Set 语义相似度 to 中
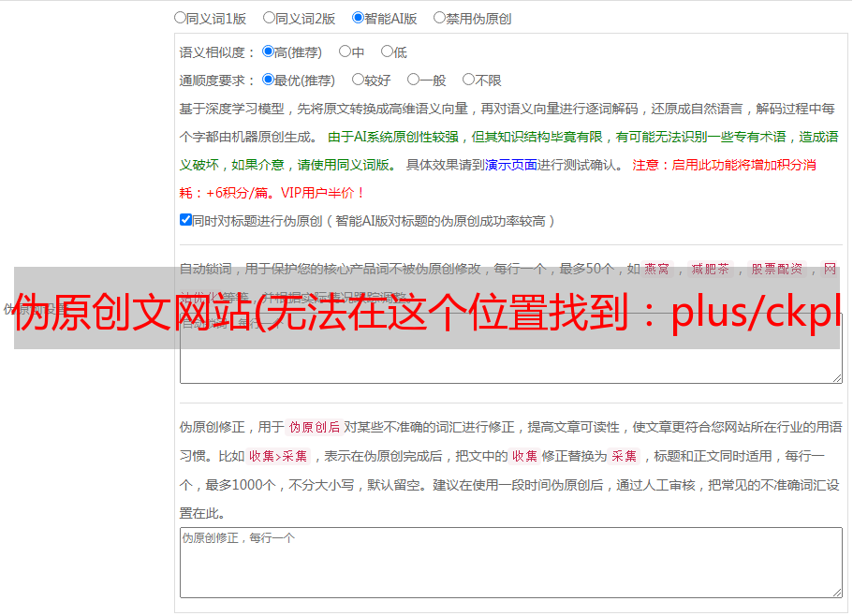The width and height of the screenshot is (853, 616). 345,51
